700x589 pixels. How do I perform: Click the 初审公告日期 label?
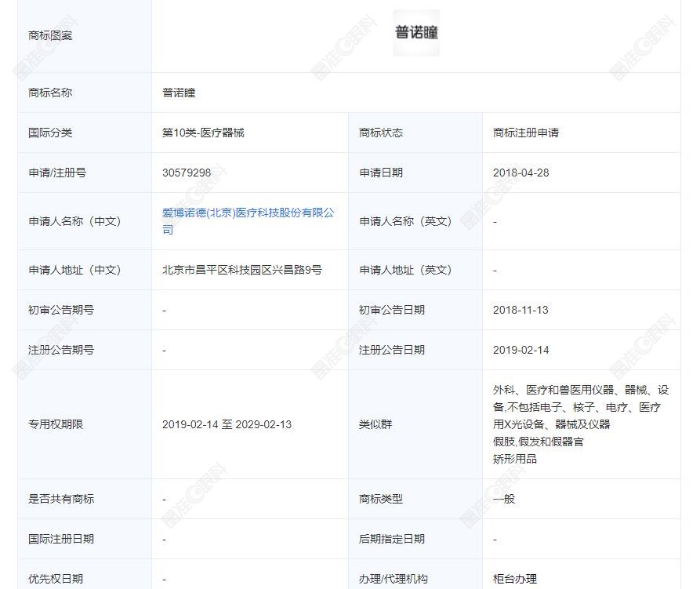pyautogui.click(x=392, y=310)
